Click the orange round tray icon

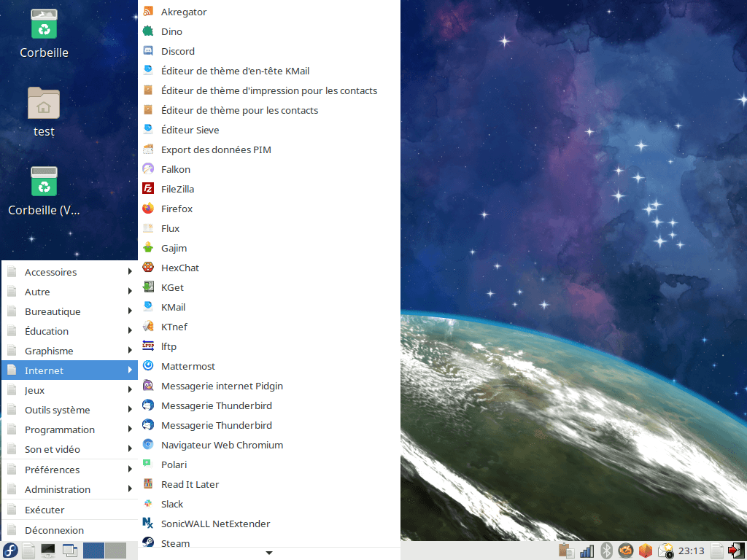pyautogui.click(x=626, y=551)
